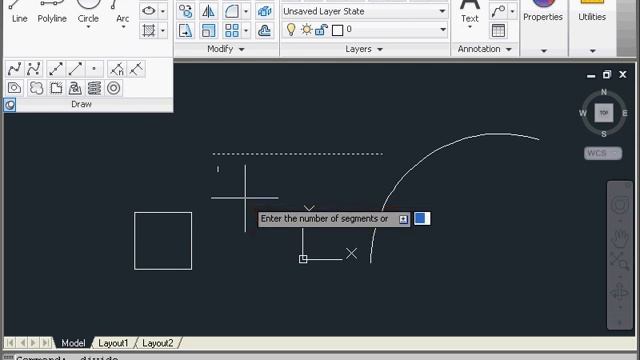Open the Fillet flyout arrow
The image size is (640, 360).
pyautogui.click(x=246, y=11)
